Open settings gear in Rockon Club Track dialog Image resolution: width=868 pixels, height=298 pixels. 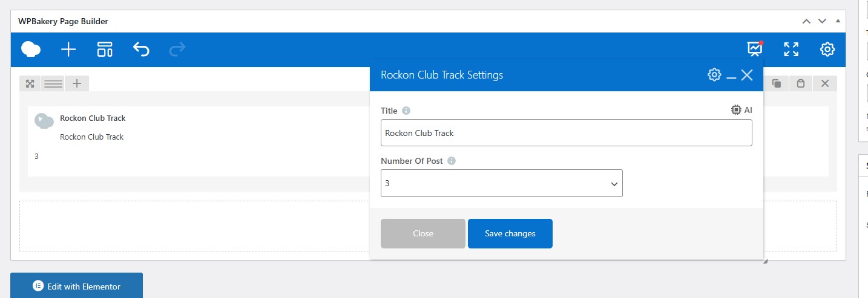[x=714, y=75]
